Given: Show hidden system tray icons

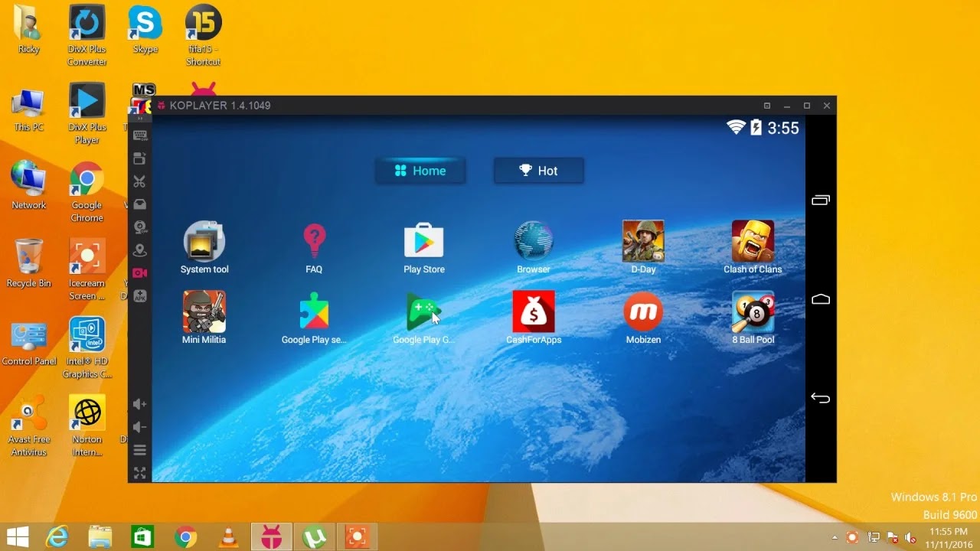Looking at the screenshot, I should coord(836,538).
